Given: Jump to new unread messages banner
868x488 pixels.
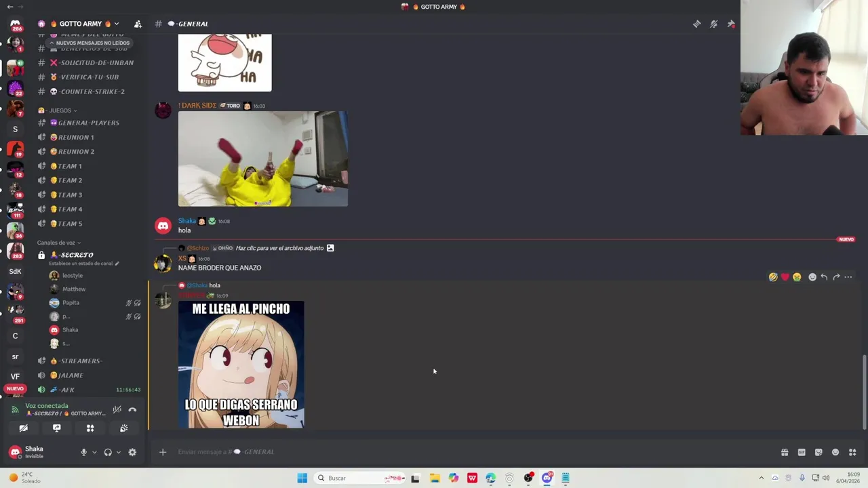Looking at the screenshot, I should click(x=89, y=43).
